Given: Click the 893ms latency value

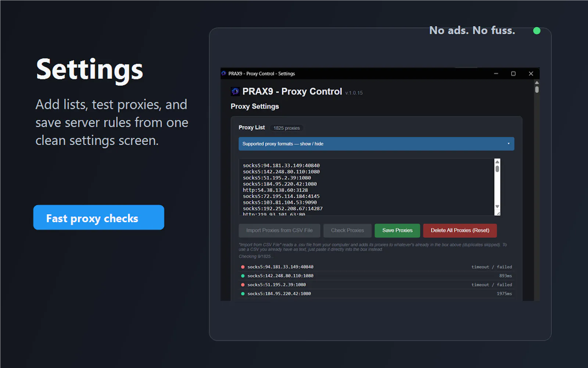Looking at the screenshot, I should pyautogui.click(x=505, y=276).
